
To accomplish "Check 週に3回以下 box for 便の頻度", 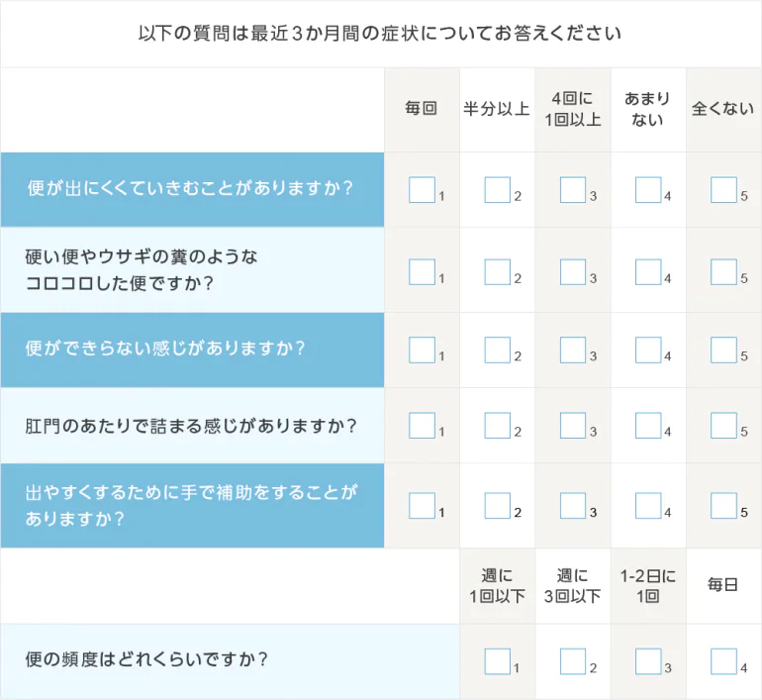I will [x=573, y=661].
